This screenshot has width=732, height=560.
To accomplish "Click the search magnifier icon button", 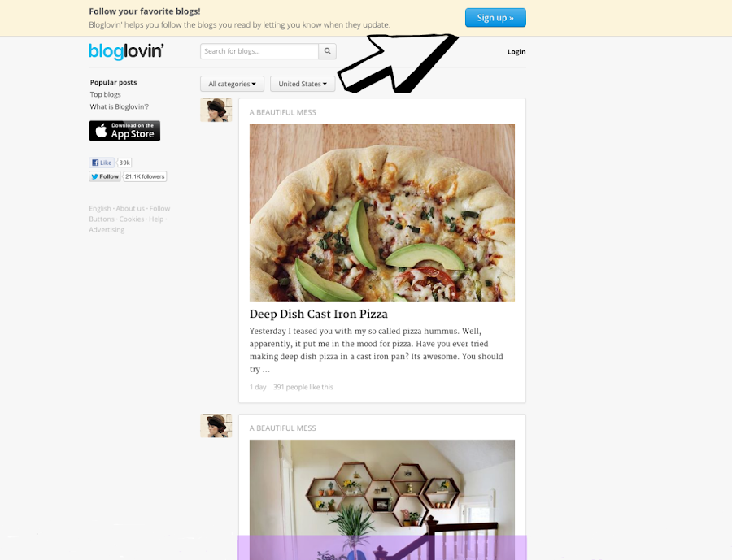I will tap(327, 51).
